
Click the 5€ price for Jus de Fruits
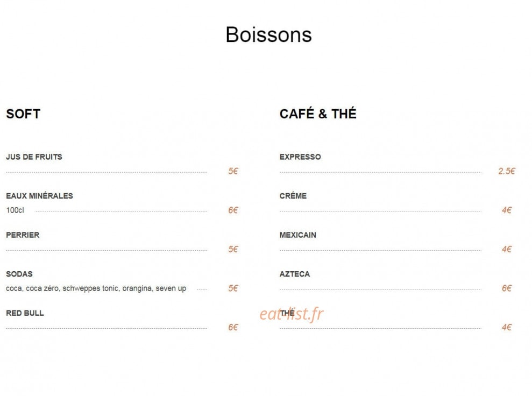point(233,171)
